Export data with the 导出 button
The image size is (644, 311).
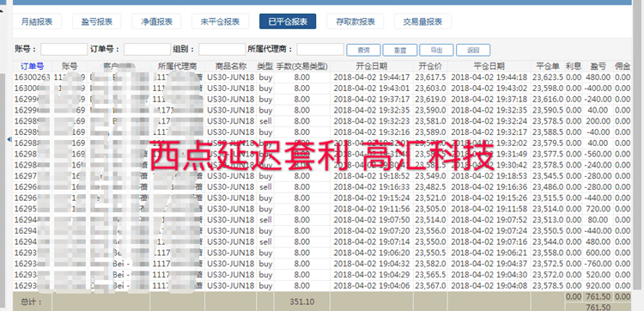tap(436, 50)
